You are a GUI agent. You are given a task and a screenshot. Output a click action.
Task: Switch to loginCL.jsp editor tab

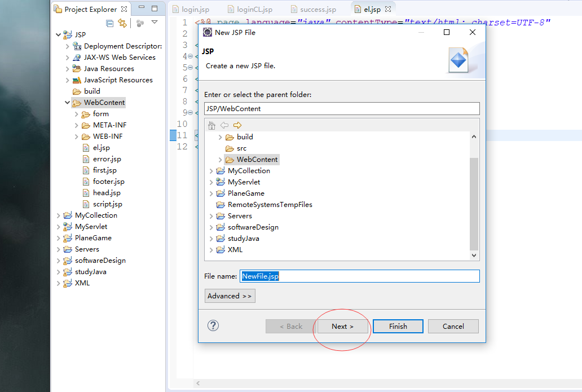[x=255, y=9]
